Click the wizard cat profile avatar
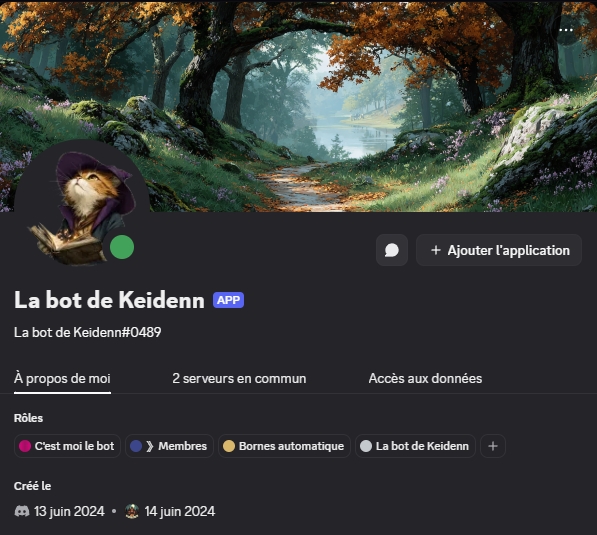 81,208
